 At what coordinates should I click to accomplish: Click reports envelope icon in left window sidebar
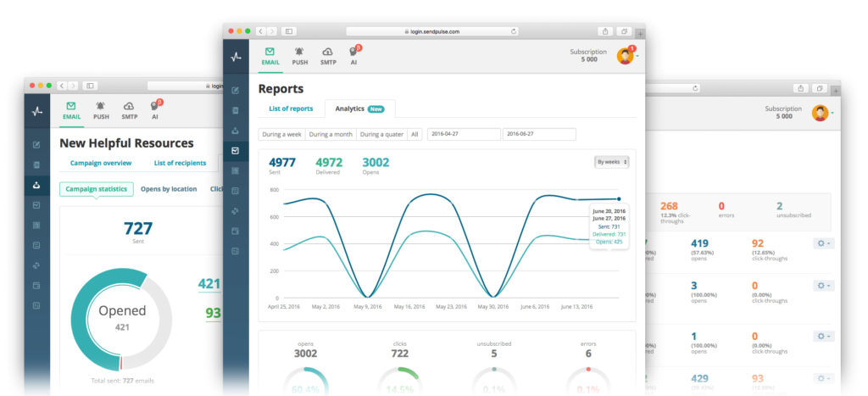[37, 205]
